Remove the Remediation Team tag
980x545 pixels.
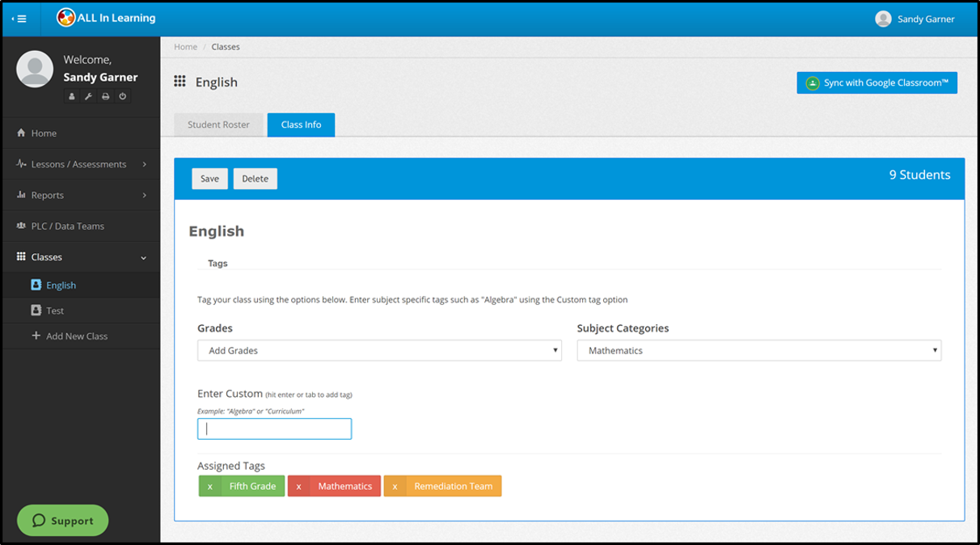395,486
